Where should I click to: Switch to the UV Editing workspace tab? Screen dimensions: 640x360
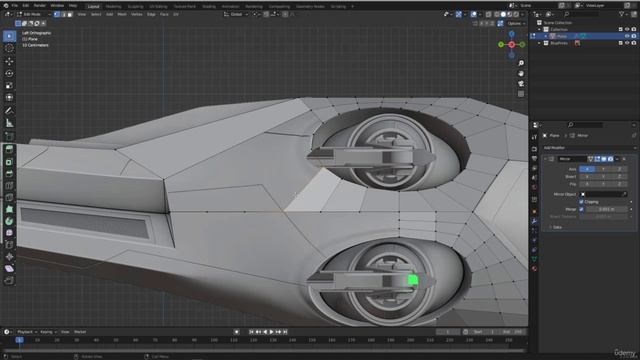[158, 7]
